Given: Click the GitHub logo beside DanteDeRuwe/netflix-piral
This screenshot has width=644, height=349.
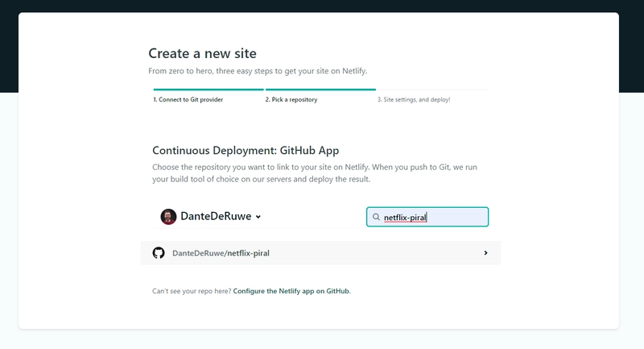Looking at the screenshot, I should click(159, 253).
